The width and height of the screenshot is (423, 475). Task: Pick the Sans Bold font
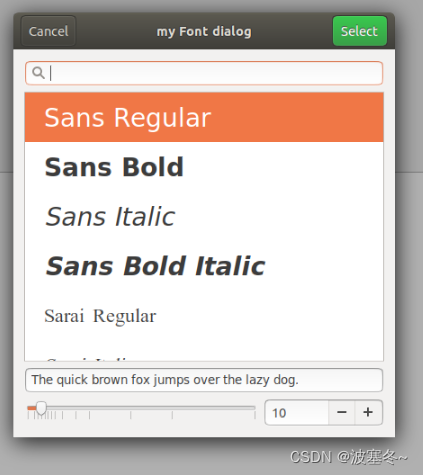click(x=204, y=167)
